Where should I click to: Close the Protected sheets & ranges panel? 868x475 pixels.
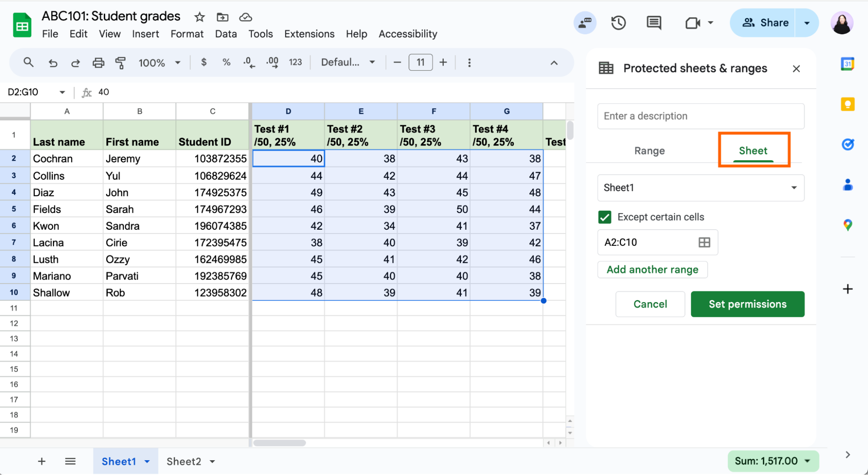coord(796,69)
